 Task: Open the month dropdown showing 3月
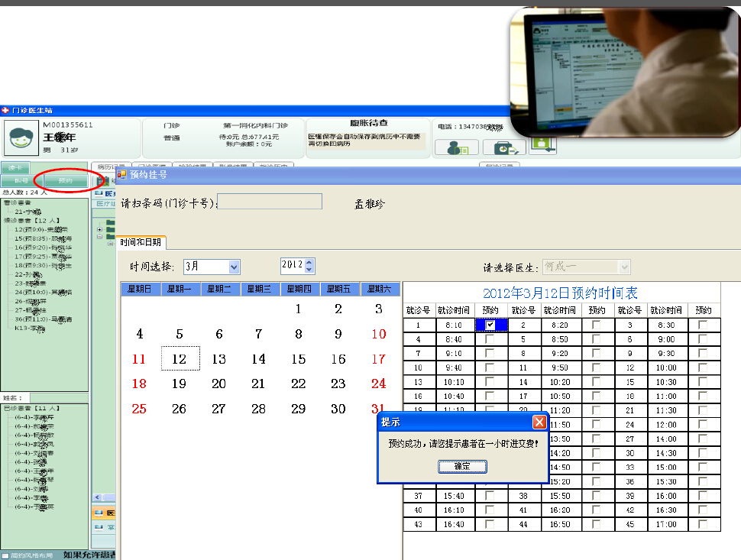coord(235,267)
